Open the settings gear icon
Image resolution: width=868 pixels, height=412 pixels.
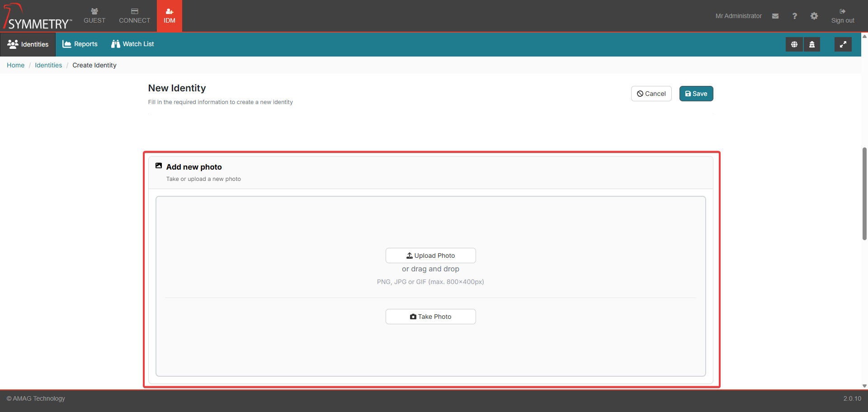pos(814,16)
